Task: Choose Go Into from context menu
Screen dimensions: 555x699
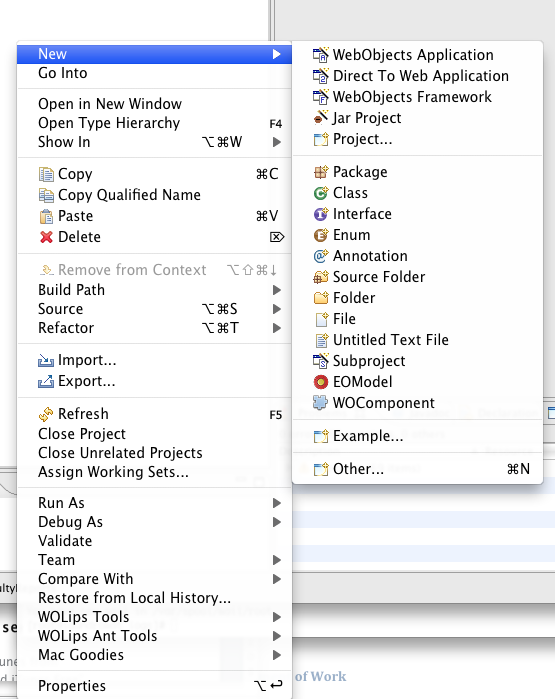Action: pyautogui.click(x=154, y=73)
